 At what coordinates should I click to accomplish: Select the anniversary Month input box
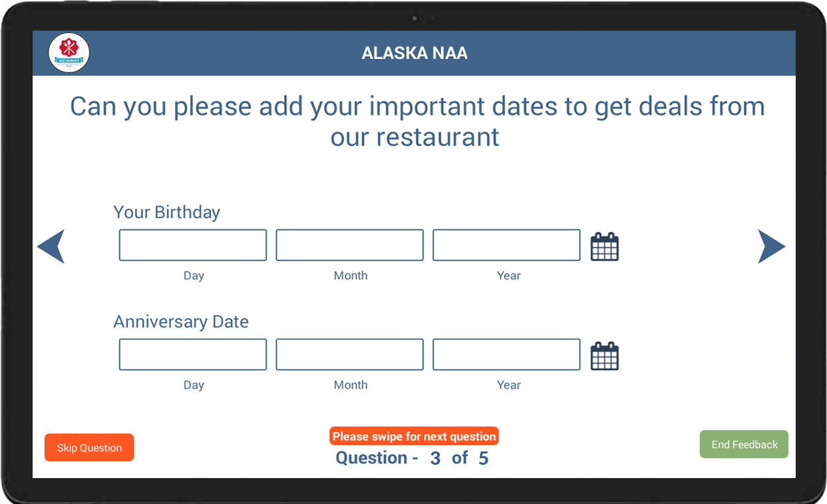click(x=349, y=354)
